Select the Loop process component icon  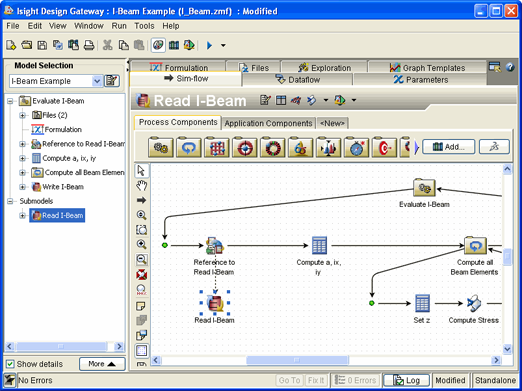coord(189,147)
